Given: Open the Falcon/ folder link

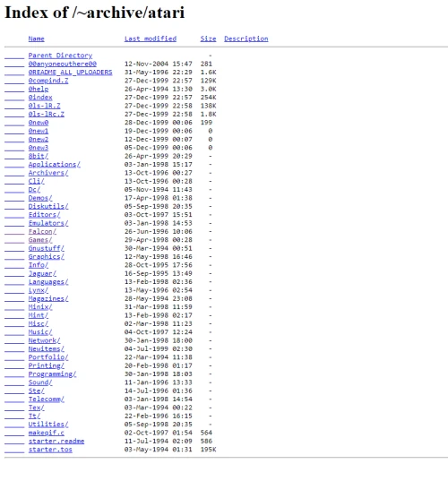Looking at the screenshot, I should pos(42,231).
